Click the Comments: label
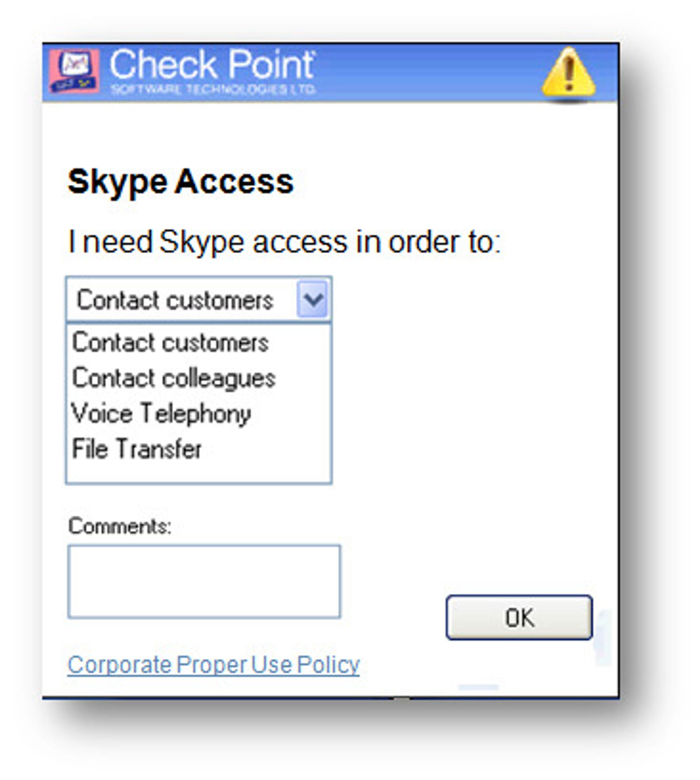The height and width of the screenshot is (780, 700). click(120, 526)
